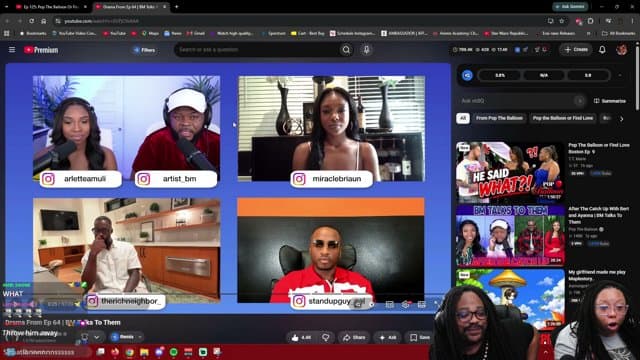
Task: Select the Drama From Ep 64 browser tab
Action: click(130, 7)
